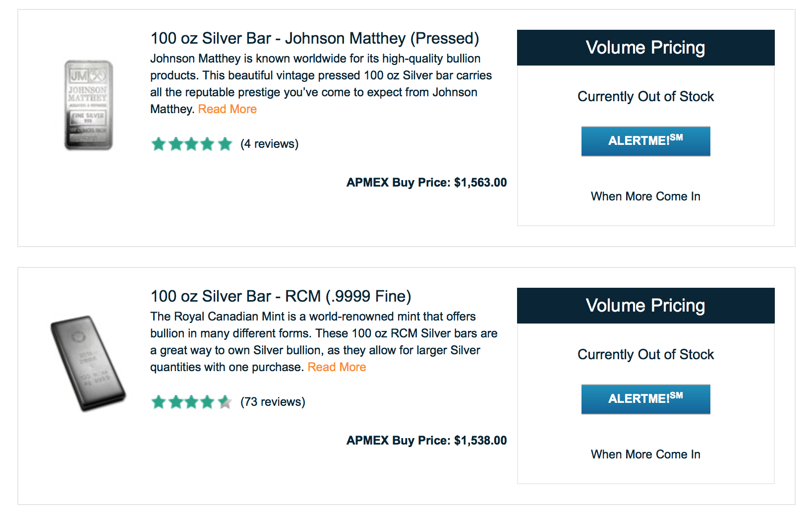Click the half-filled last star of RCM rating
812x514 pixels.
(225, 402)
